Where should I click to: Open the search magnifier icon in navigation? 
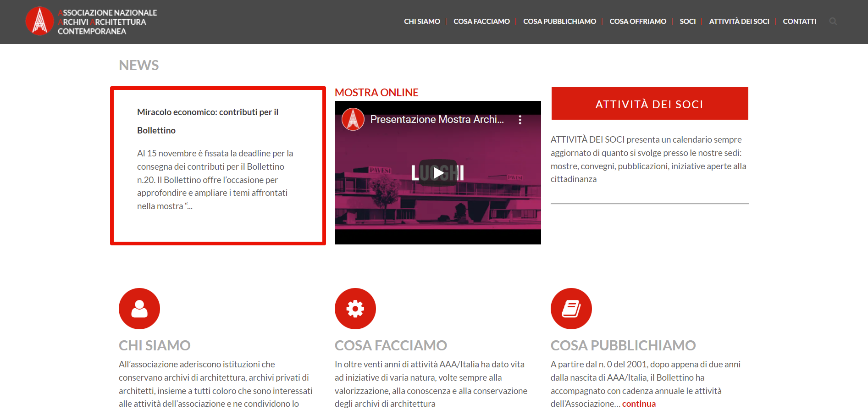click(833, 21)
